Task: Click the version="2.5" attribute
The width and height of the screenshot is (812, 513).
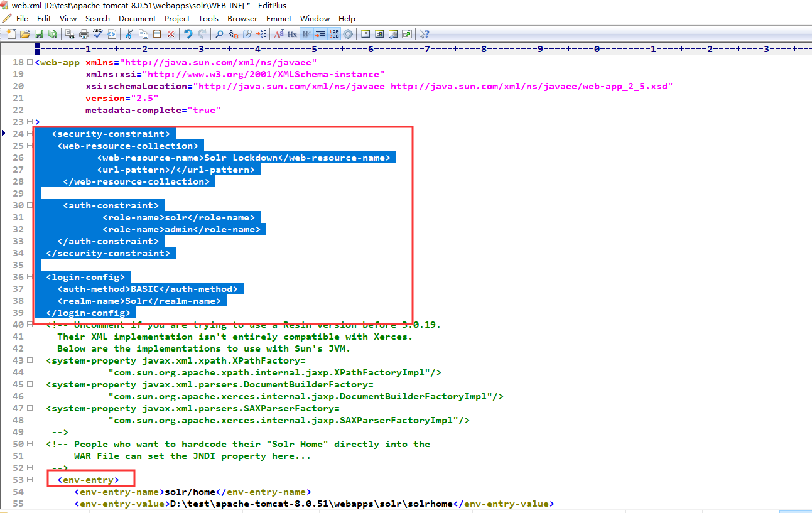Action: click(122, 98)
